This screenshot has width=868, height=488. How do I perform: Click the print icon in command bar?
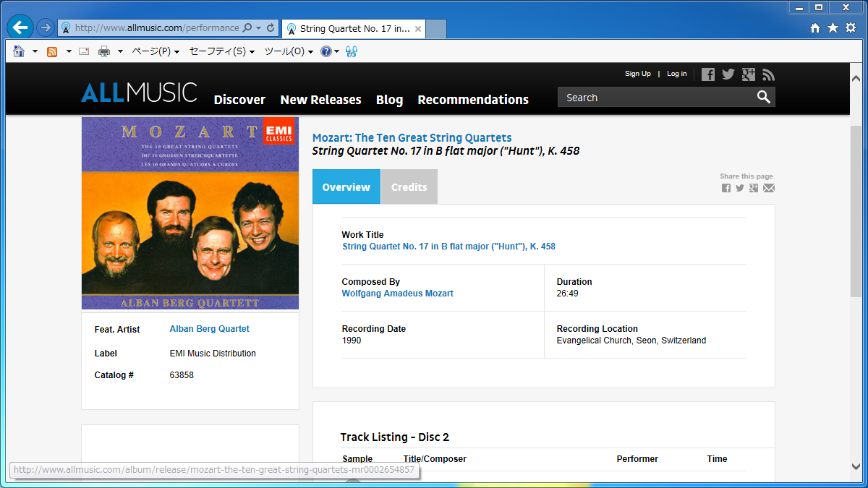104,51
